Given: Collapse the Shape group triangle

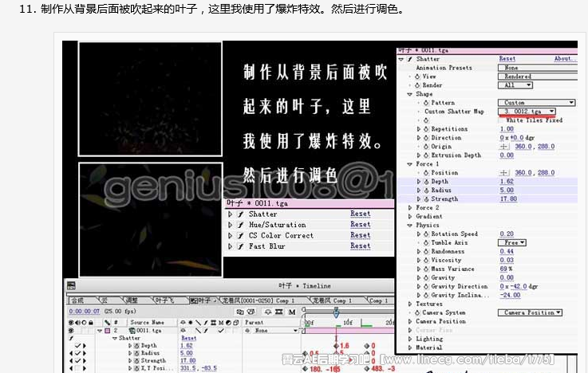Looking at the screenshot, I should 410,94.
